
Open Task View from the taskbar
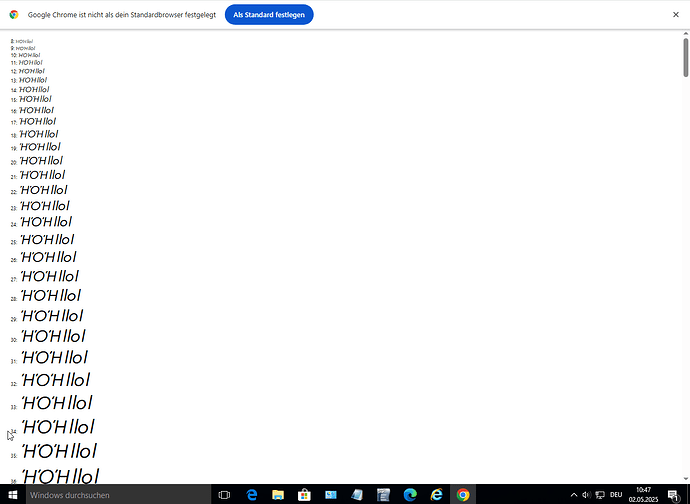click(224, 495)
